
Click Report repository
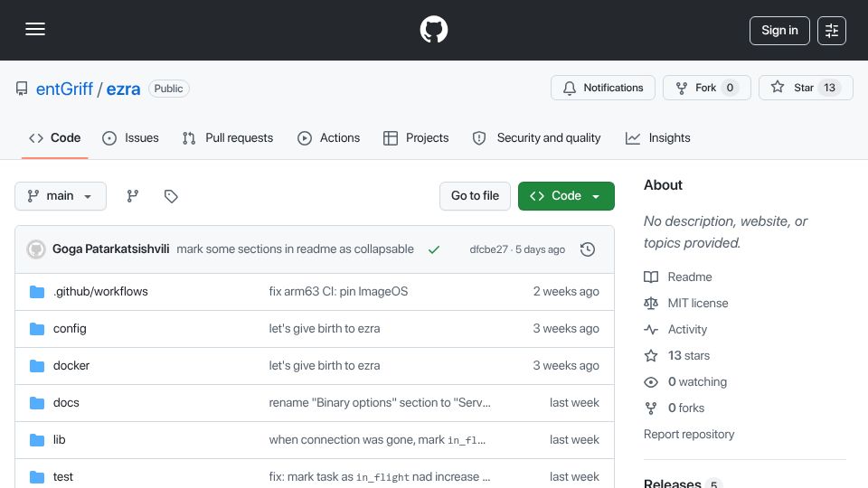[x=689, y=435]
